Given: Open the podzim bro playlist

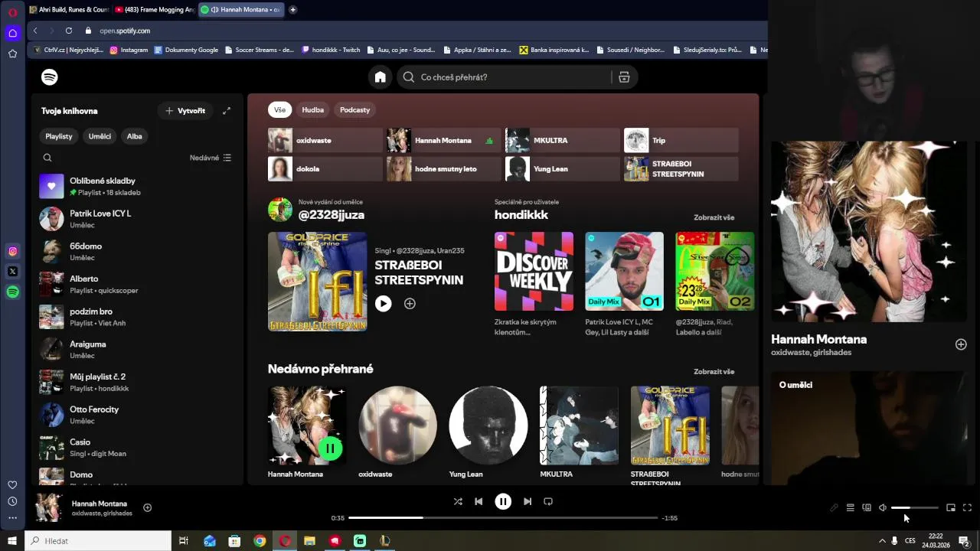Looking at the screenshot, I should [x=138, y=317].
